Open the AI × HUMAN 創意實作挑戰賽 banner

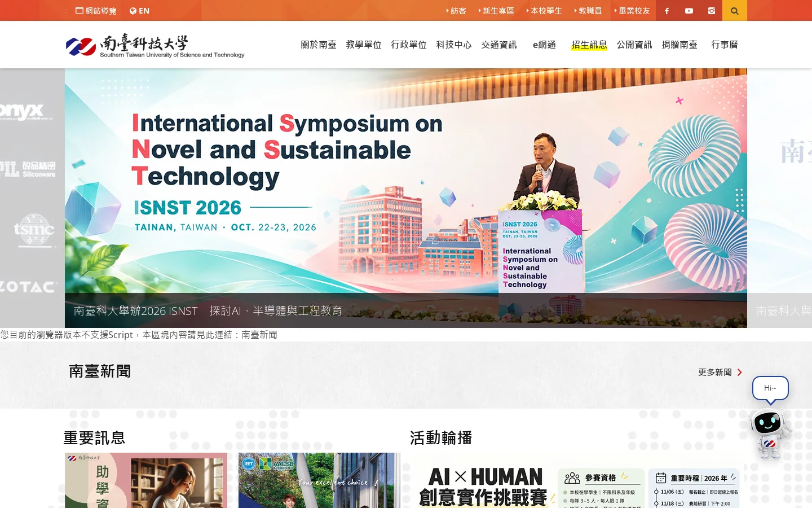(577, 480)
